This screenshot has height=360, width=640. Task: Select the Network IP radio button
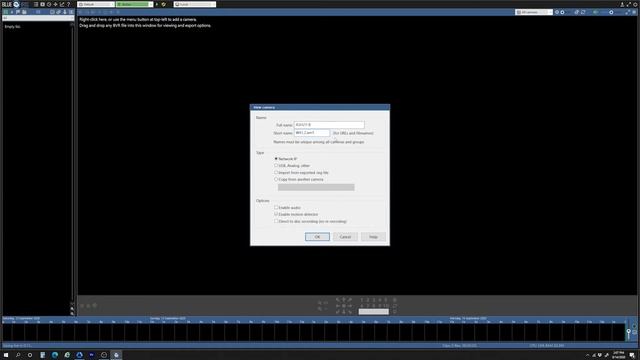(x=276, y=158)
